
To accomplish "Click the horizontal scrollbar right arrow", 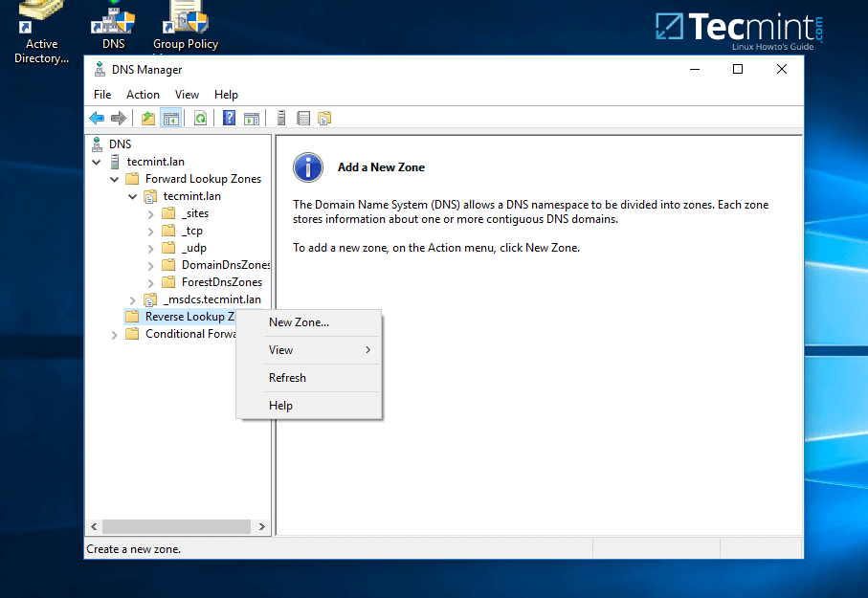I will [262, 526].
